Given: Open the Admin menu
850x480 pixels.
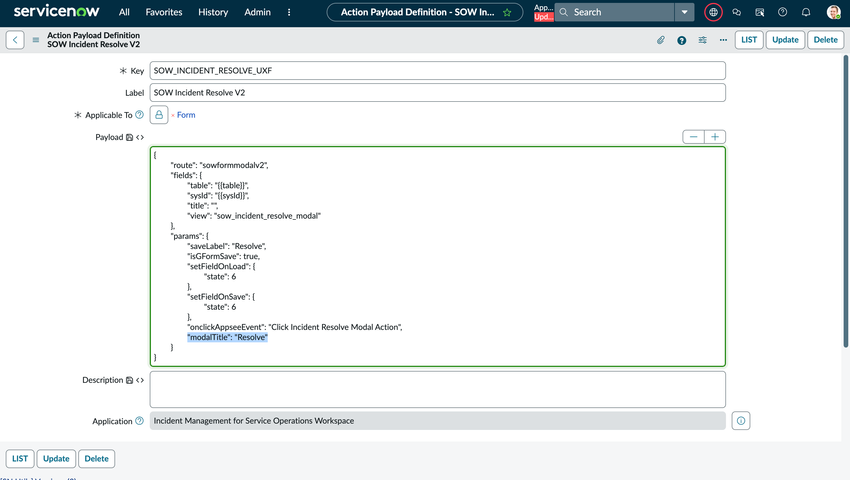Looking at the screenshot, I should tap(257, 12).
